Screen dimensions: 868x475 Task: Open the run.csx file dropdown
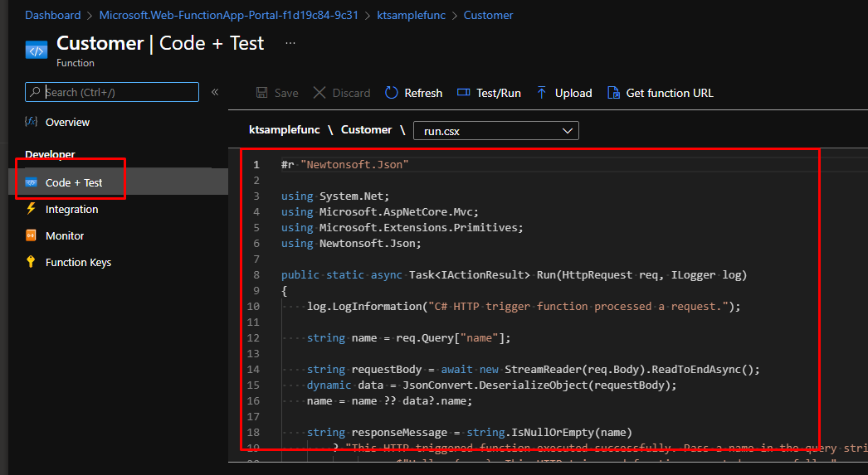point(498,131)
